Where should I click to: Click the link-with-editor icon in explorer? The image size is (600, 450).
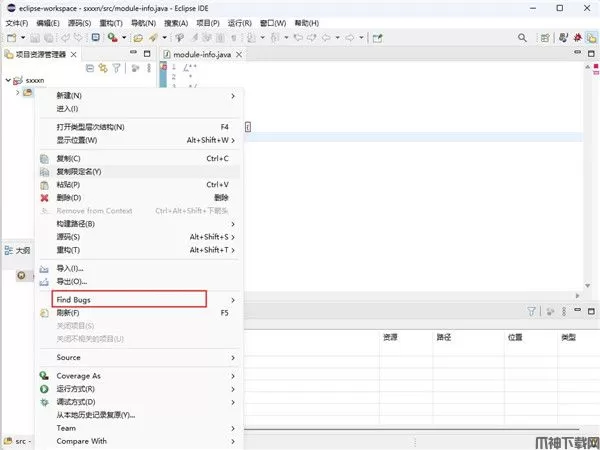[x=103, y=68]
